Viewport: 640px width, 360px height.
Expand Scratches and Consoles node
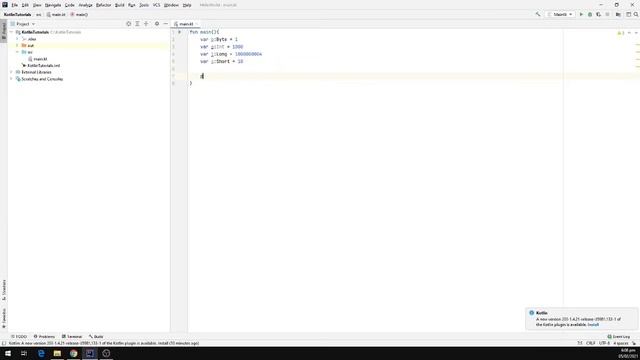tap(12, 79)
